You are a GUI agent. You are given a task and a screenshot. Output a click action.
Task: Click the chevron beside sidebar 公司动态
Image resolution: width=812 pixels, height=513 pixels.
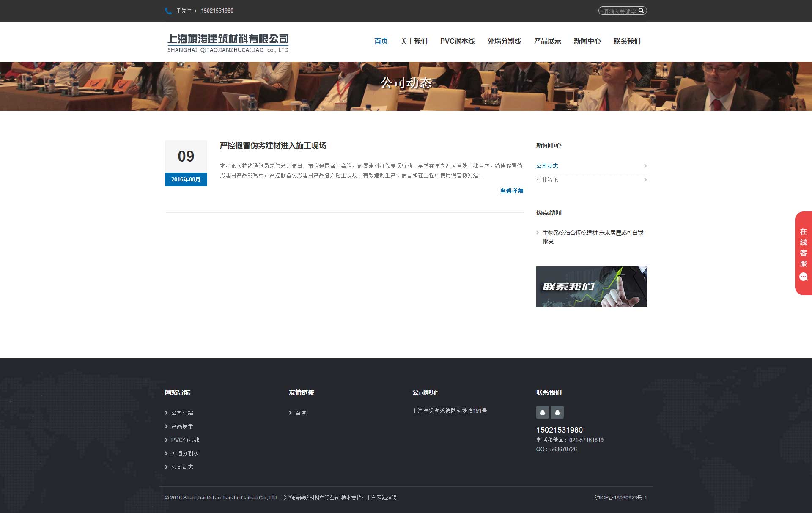[x=645, y=166]
